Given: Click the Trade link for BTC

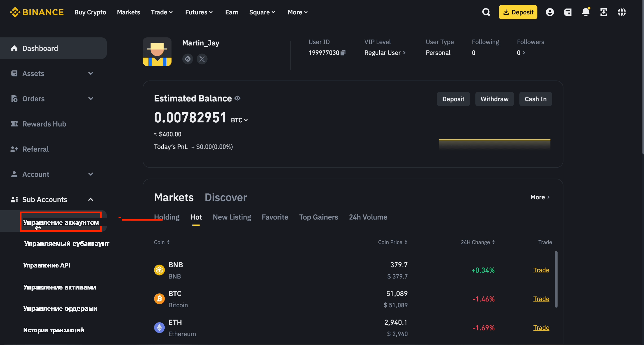Looking at the screenshot, I should tap(541, 299).
